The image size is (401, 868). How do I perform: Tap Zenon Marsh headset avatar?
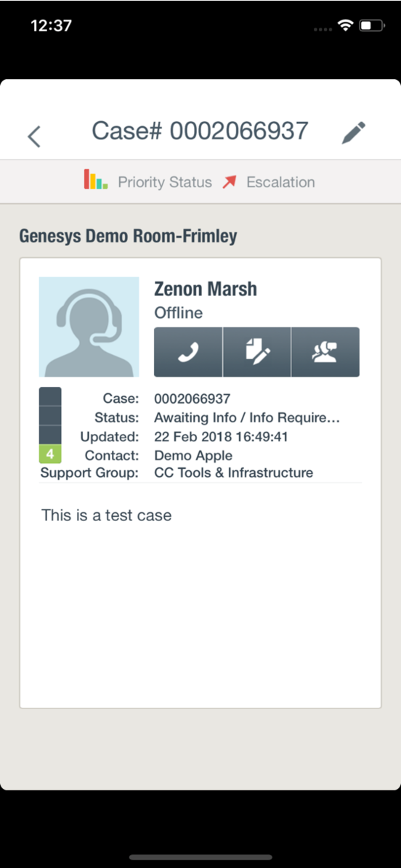coord(89,327)
